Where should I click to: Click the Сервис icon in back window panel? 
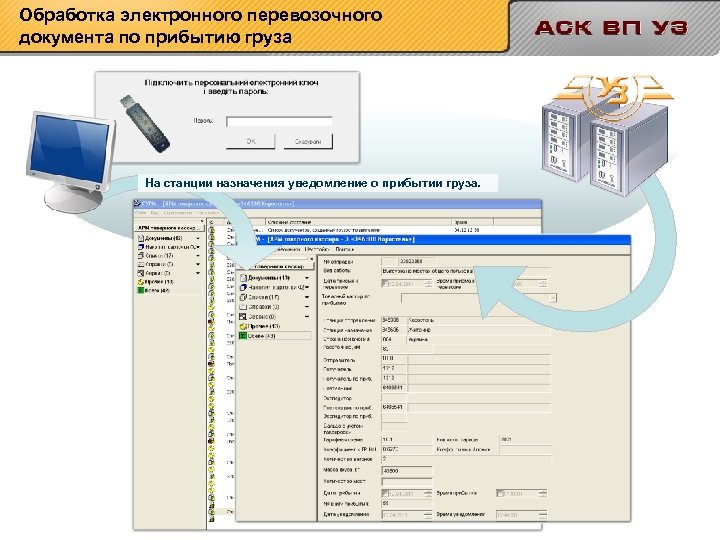(141, 273)
